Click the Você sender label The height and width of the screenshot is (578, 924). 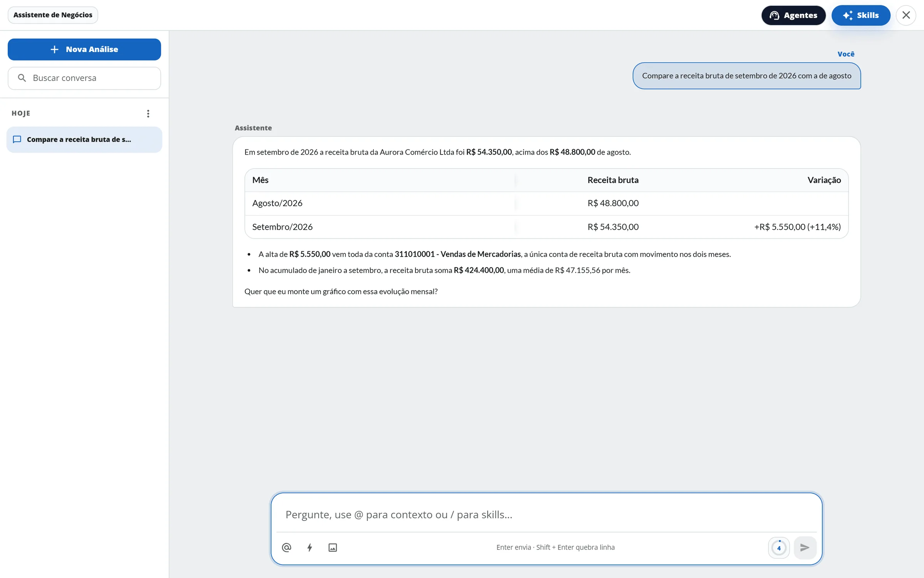tap(846, 54)
